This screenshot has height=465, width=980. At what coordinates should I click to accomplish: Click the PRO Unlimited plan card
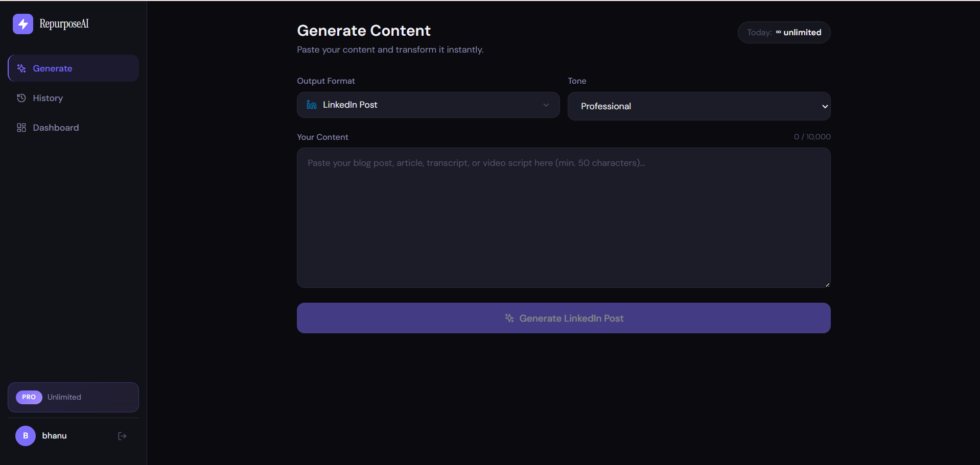pos(73,397)
